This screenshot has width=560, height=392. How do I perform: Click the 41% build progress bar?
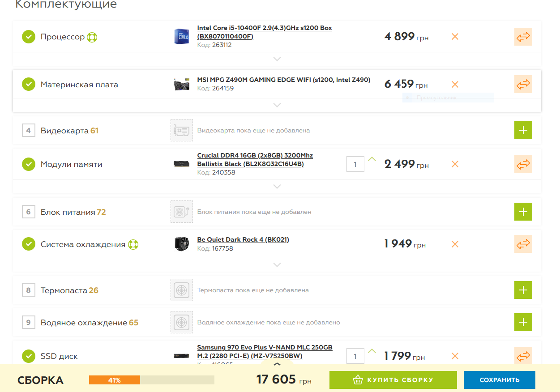(151, 380)
